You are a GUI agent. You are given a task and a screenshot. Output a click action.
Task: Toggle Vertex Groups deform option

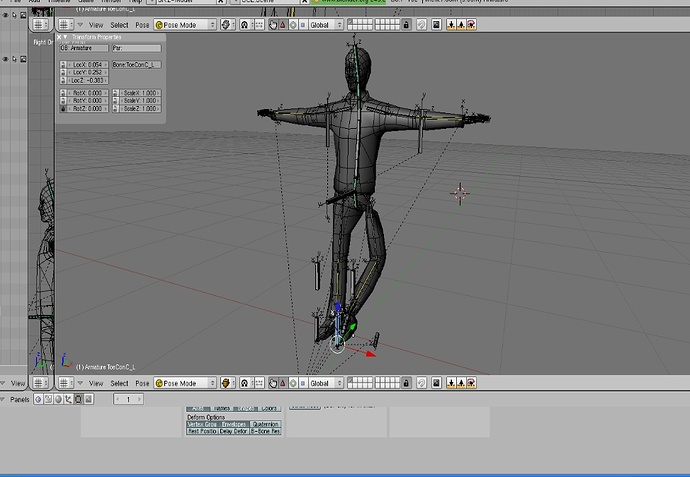(x=202, y=424)
